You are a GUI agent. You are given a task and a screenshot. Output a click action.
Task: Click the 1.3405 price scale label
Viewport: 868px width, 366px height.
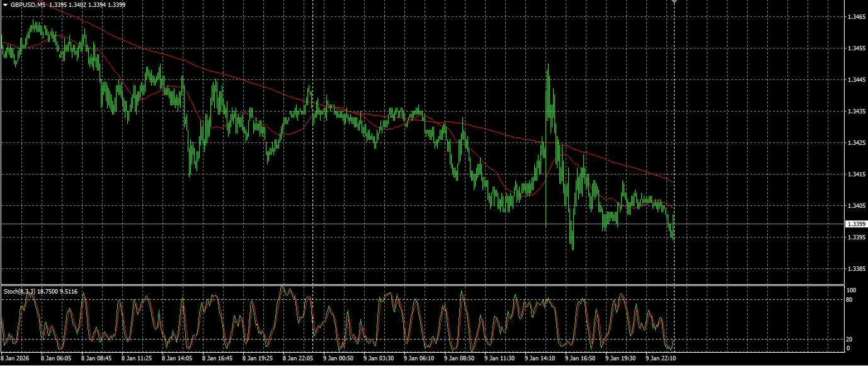point(856,206)
